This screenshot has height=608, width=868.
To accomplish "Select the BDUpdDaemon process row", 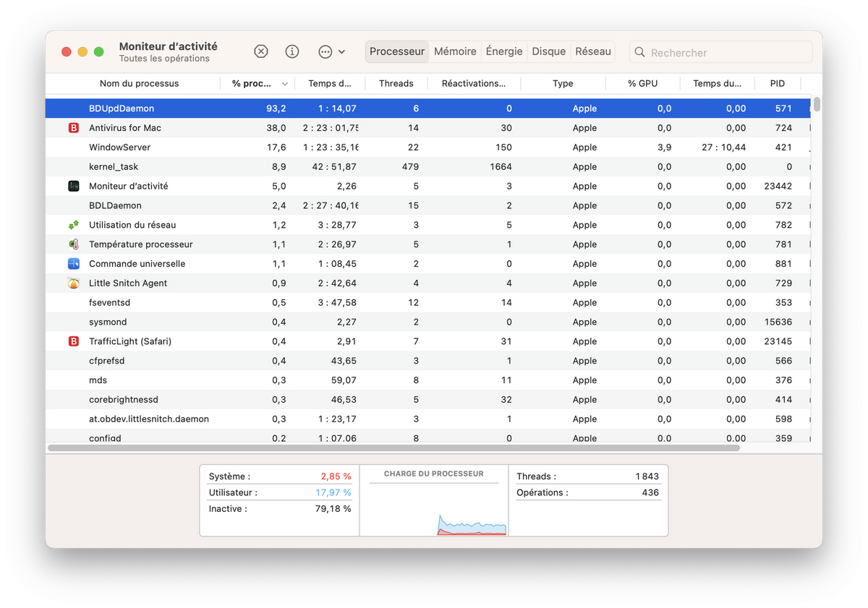I will [x=427, y=108].
